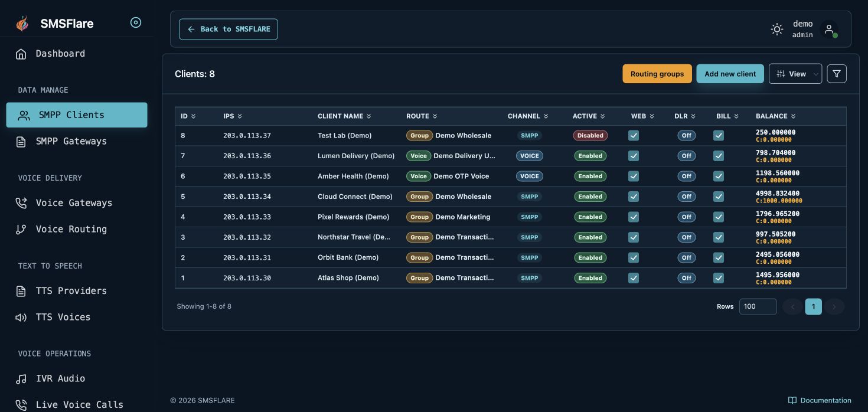Image resolution: width=868 pixels, height=412 pixels.
Task: Sort by DLR column header
Action: [685, 116]
